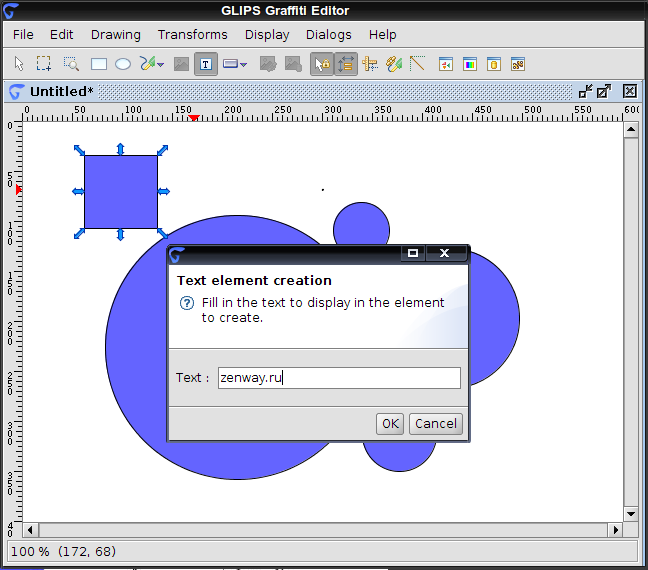Screen dimensions: 648x570
Task: Open the rainbow color palette dialog icon
Action: click(470, 64)
